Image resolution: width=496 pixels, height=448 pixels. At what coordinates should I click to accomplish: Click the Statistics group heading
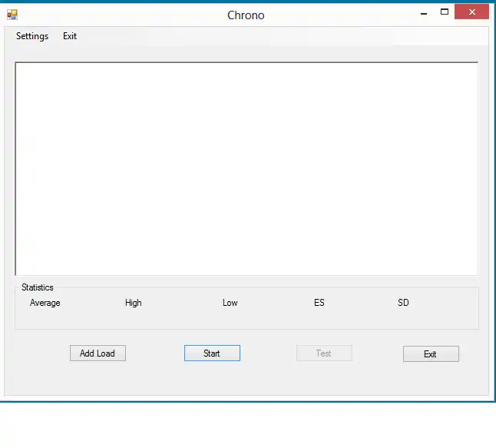click(38, 287)
